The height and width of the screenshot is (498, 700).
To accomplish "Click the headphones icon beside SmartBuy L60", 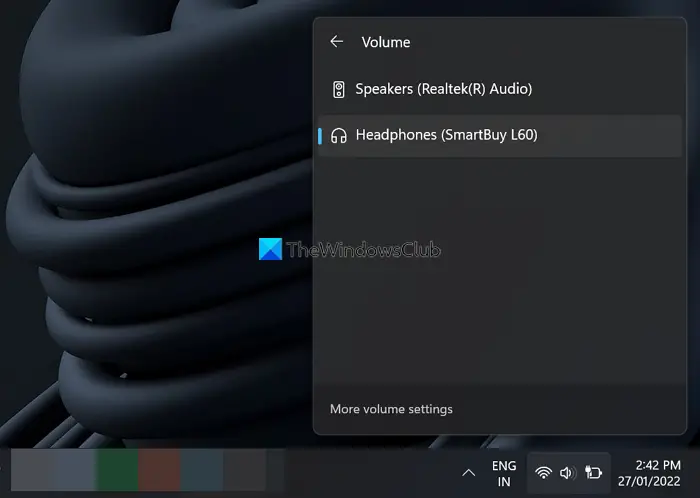I will pos(339,136).
